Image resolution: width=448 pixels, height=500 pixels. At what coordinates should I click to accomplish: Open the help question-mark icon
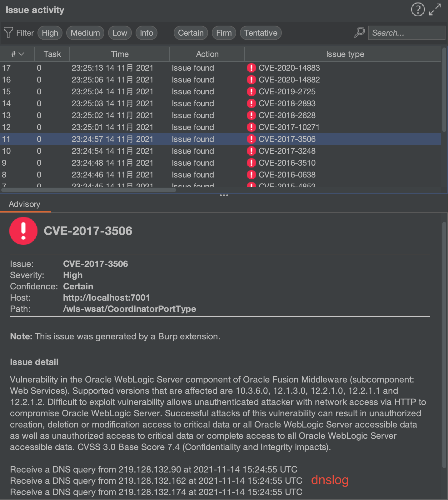418,10
